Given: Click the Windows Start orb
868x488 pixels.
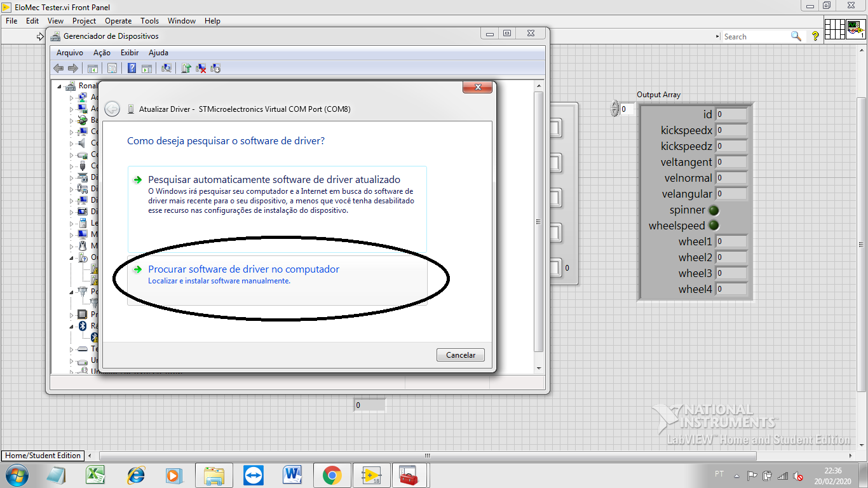Looking at the screenshot, I should click(x=16, y=475).
